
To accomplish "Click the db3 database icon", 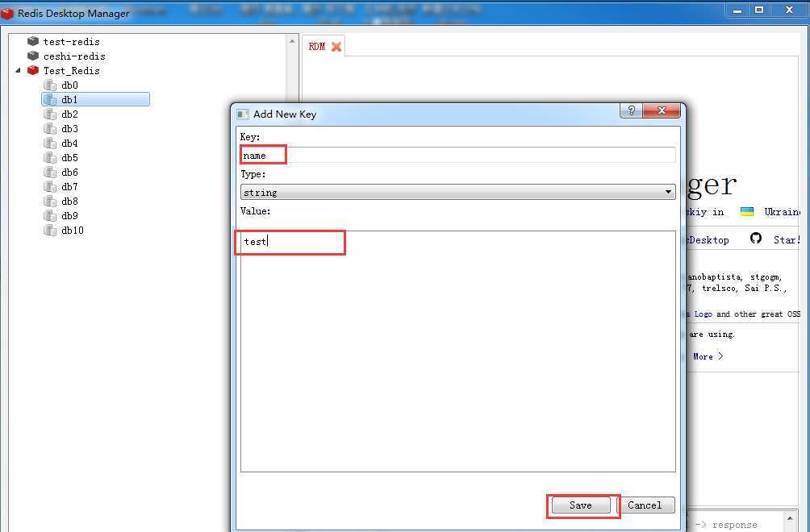I will click(x=50, y=128).
